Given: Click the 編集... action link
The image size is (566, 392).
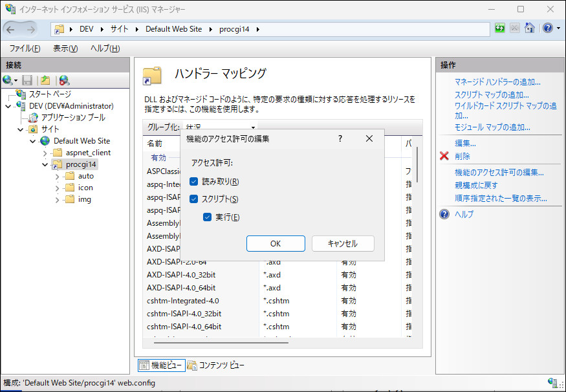Looking at the screenshot, I should [x=465, y=144].
